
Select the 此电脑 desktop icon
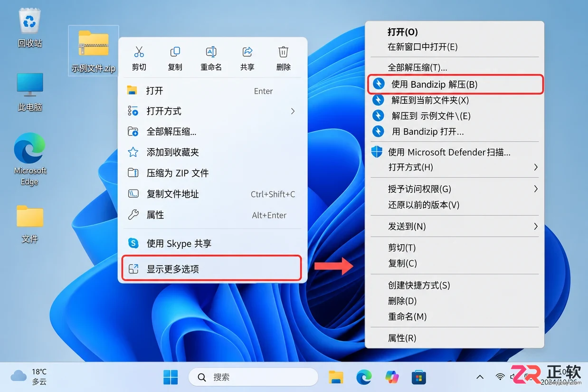(x=30, y=92)
